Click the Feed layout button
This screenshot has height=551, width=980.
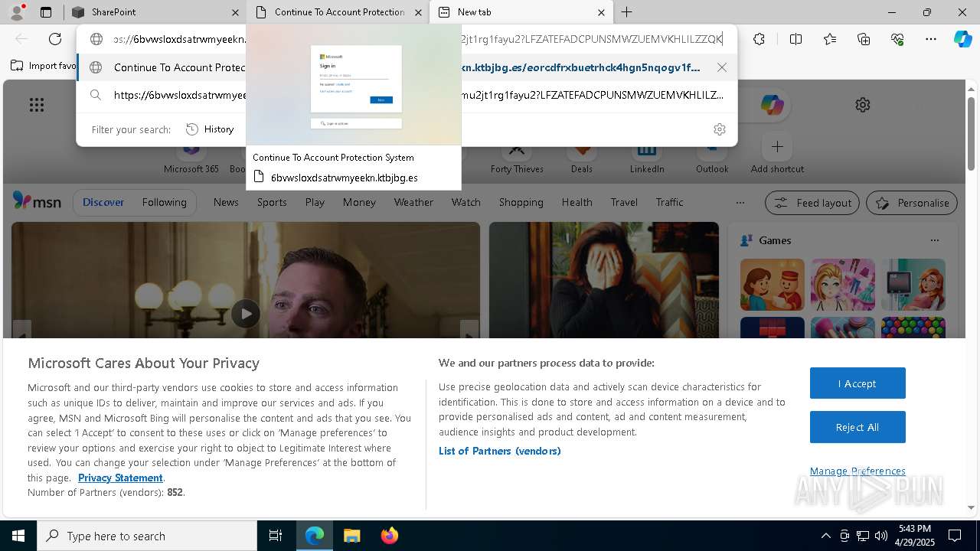point(812,203)
